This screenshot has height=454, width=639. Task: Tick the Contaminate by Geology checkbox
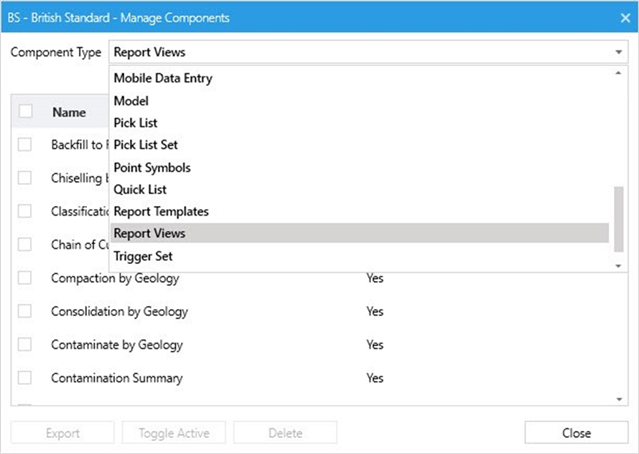point(25,345)
